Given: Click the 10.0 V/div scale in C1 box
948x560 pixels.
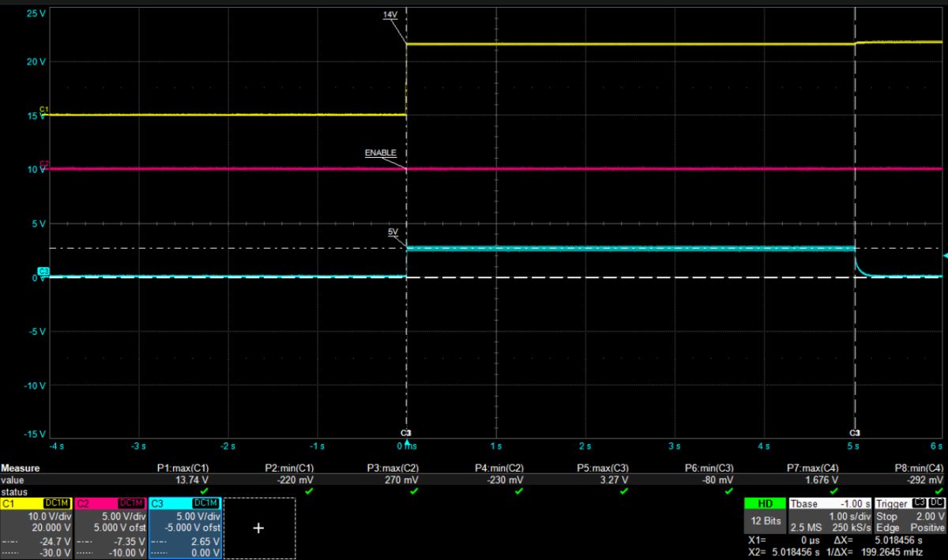Looking at the screenshot, I should coord(51,515).
